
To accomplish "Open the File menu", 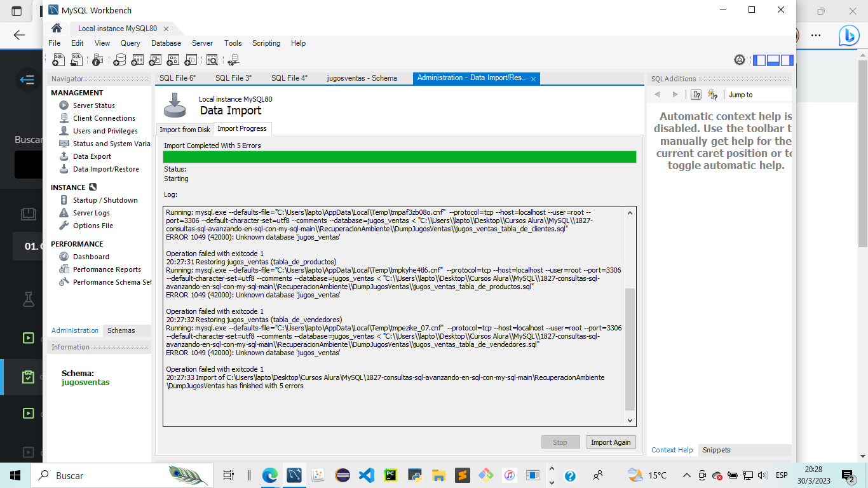I will (55, 43).
